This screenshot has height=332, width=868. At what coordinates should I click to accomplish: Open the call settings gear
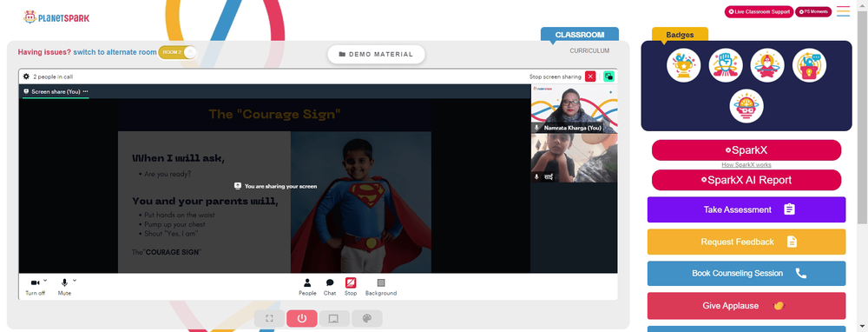pyautogui.click(x=26, y=76)
